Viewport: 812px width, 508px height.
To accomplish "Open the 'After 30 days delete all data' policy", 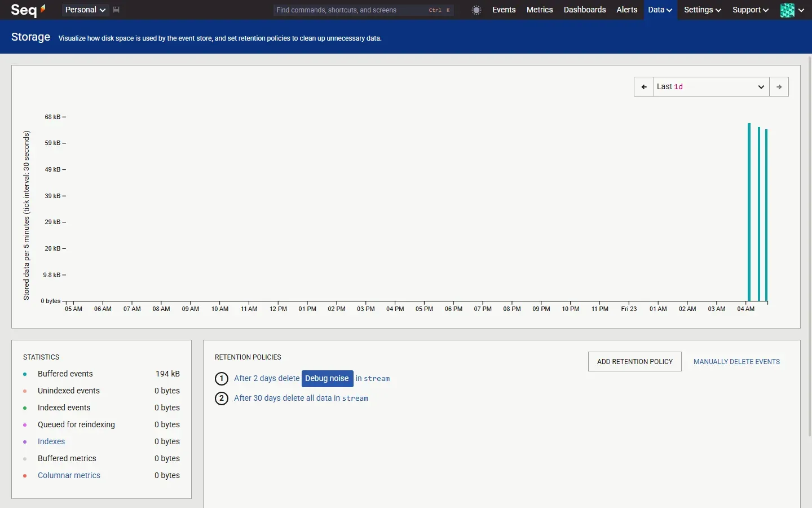I will [x=301, y=398].
